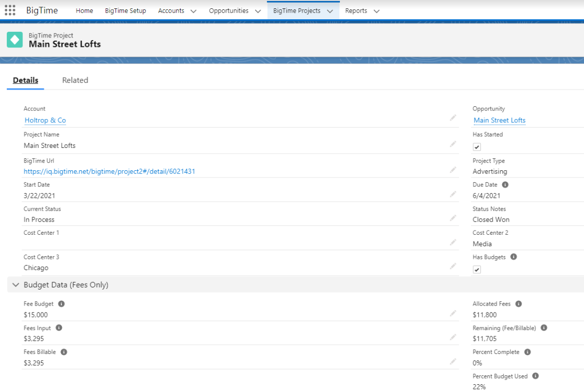The width and height of the screenshot is (584, 392).
Task: Click the Cost Center 2 value Media
Action: click(482, 244)
